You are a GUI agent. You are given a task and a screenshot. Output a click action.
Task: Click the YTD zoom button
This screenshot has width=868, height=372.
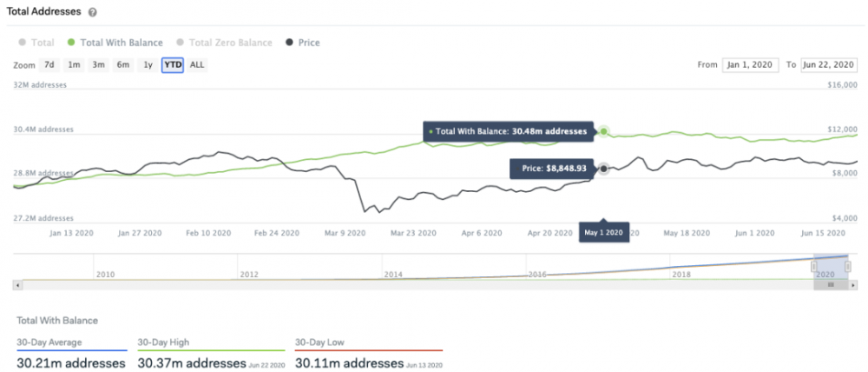(172, 65)
